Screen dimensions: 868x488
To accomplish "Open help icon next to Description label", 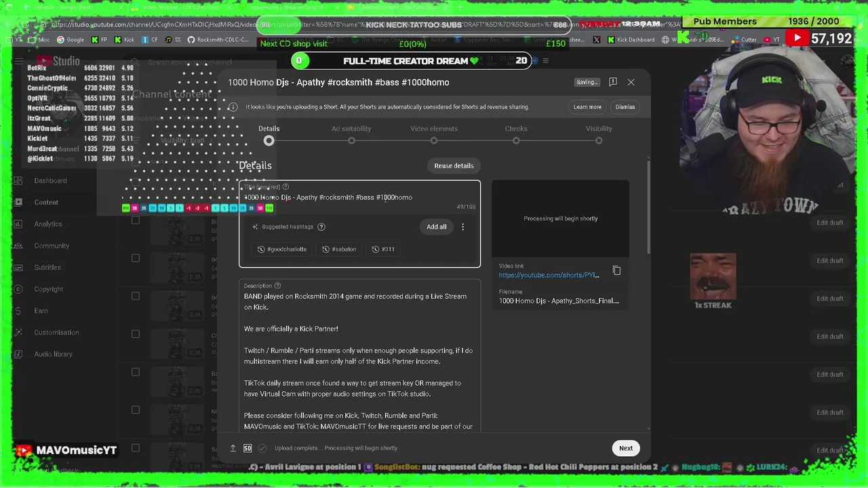I will tap(277, 286).
